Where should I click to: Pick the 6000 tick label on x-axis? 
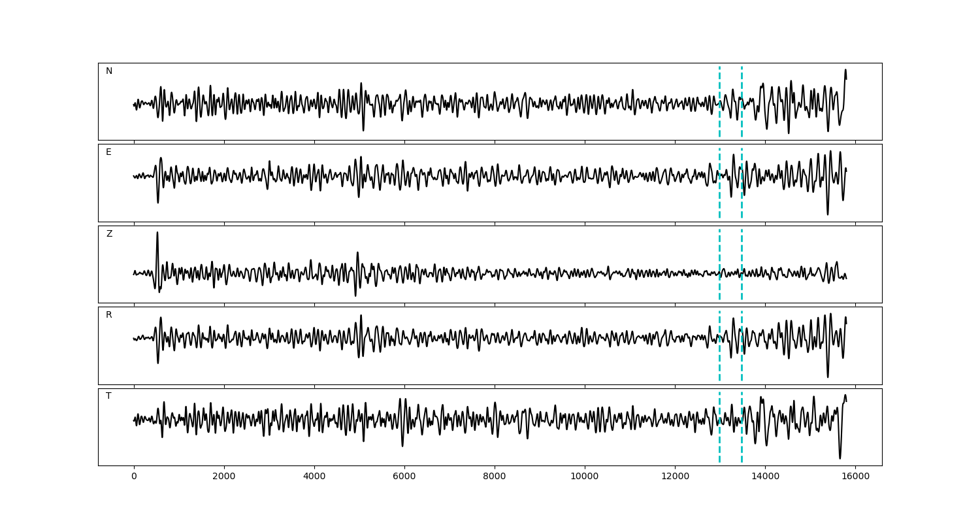click(404, 477)
